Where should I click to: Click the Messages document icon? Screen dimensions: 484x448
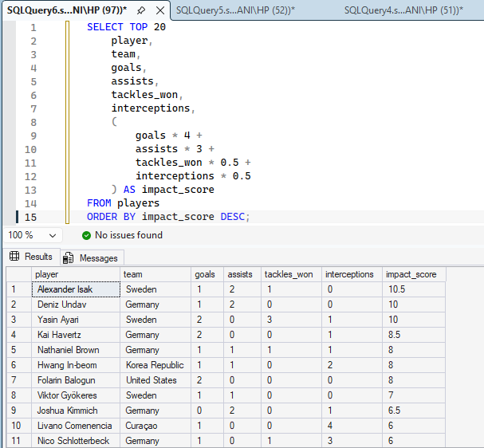point(68,258)
